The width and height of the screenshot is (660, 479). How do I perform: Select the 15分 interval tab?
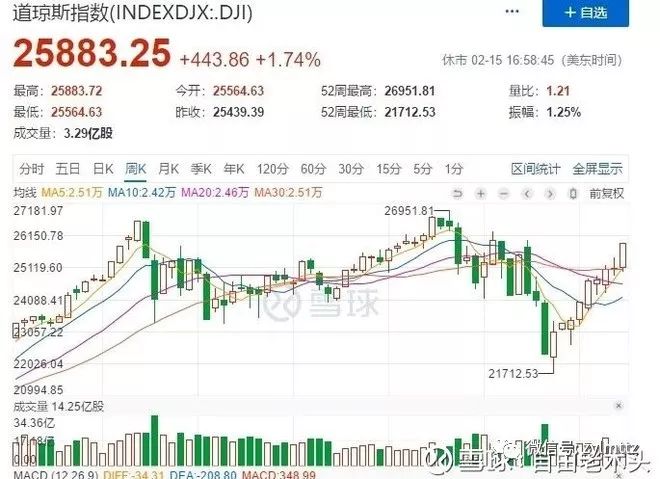389,169
